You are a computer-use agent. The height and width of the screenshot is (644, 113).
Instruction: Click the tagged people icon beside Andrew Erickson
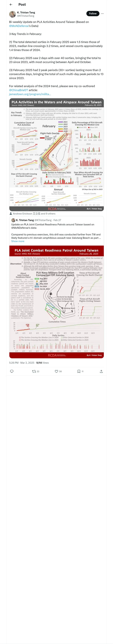[x=11, y=213]
